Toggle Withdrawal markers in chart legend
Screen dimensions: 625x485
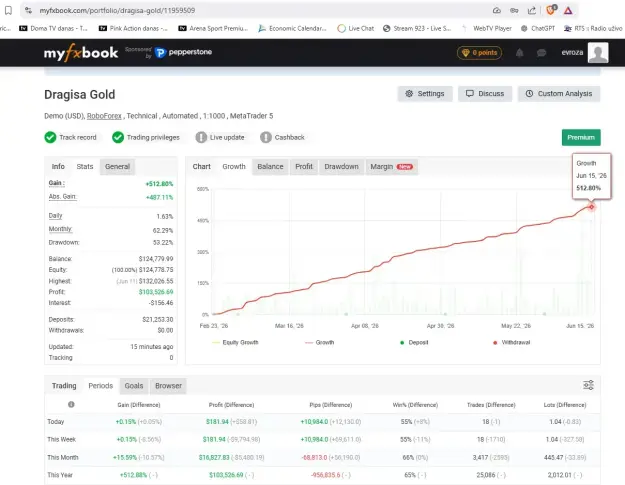point(511,342)
